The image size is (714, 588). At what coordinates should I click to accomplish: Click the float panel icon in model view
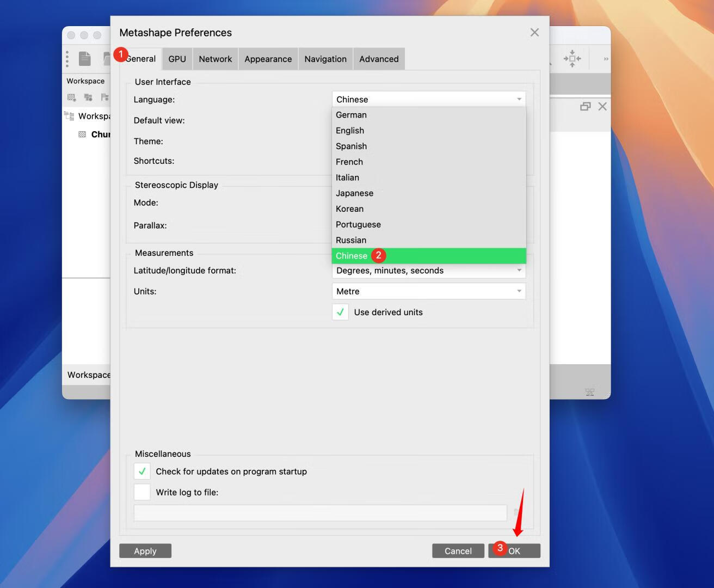pos(586,107)
